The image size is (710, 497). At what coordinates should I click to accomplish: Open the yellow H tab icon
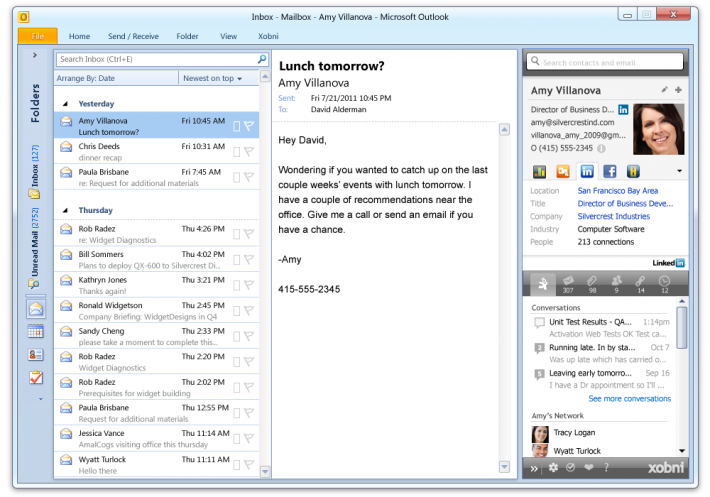pyautogui.click(x=633, y=172)
